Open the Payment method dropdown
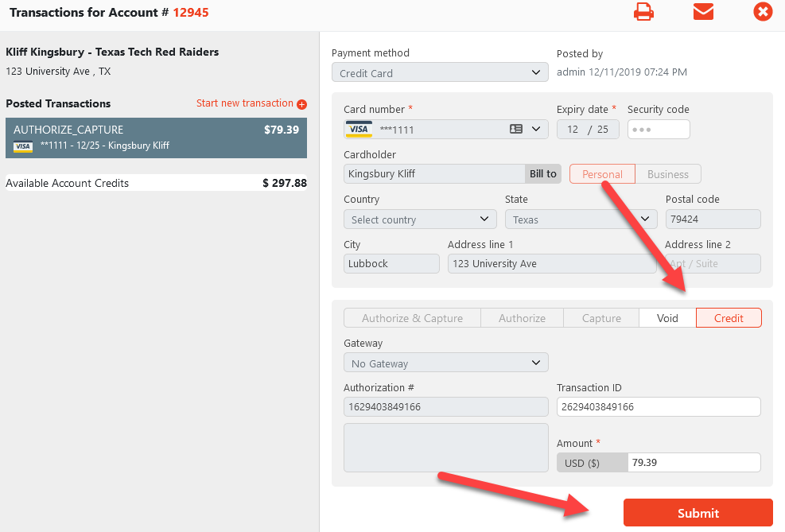This screenshot has height=532, width=785. coord(440,73)
